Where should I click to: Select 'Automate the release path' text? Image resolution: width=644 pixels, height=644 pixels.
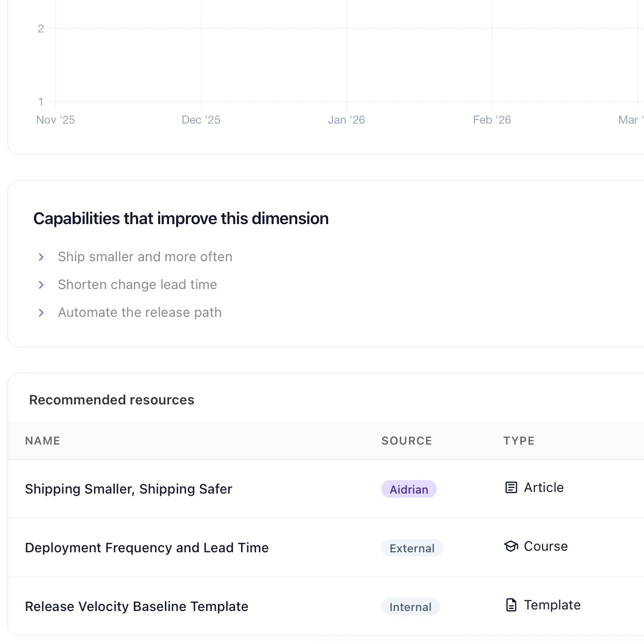point(140,312)
